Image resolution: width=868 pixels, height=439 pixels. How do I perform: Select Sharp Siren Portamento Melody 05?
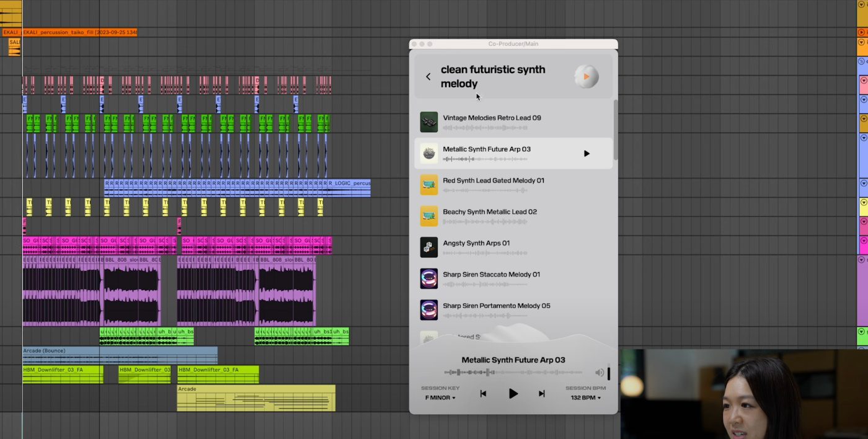tap(496, 306)
